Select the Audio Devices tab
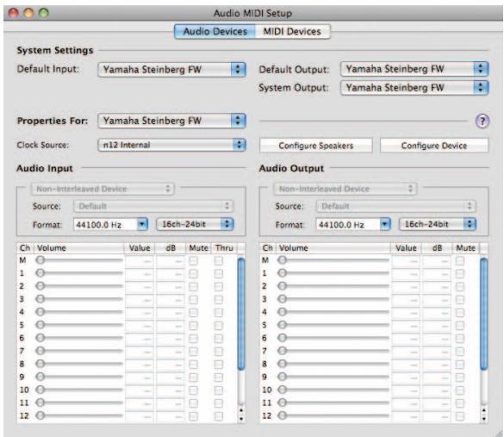 215,32
